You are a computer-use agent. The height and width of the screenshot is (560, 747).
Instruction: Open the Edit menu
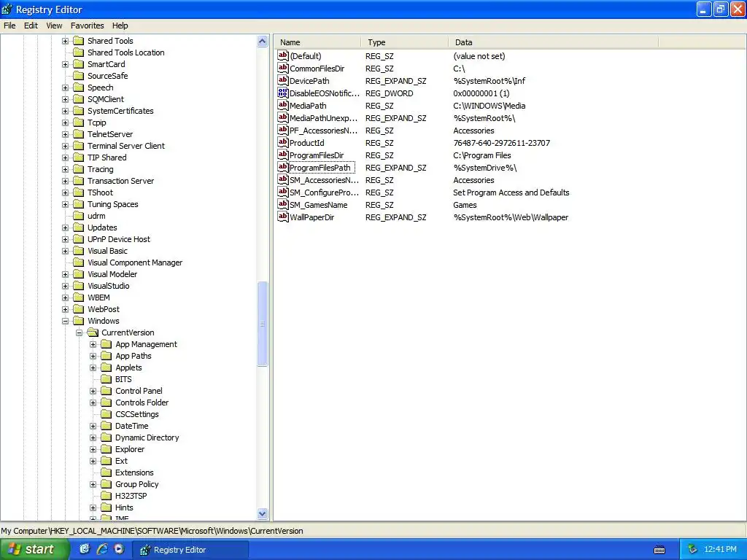tap(31, 26)
